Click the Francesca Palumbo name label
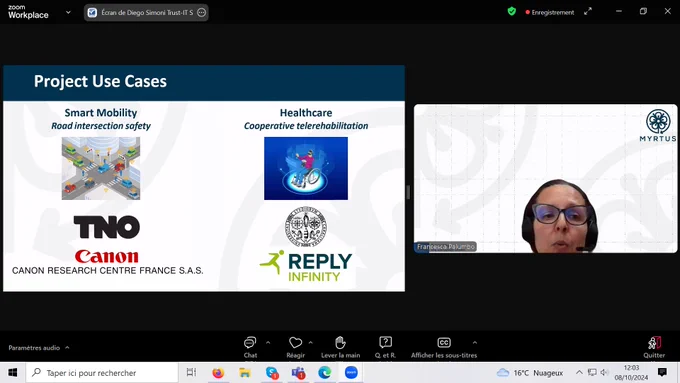Image resolution: width=680 pixels, height=383 pixels. pos(445,246)
